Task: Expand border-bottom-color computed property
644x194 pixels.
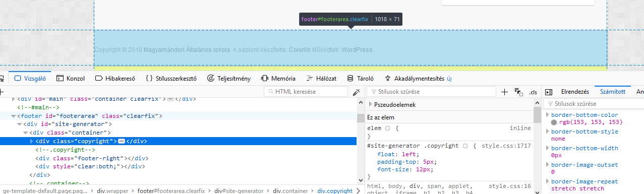Action: pos(548,115)
